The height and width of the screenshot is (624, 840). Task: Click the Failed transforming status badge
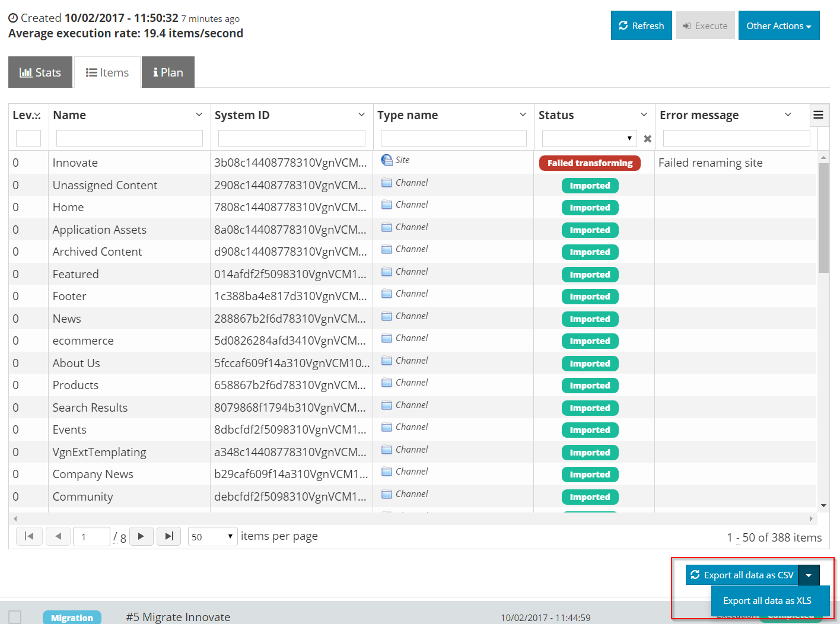click(590, 163)
